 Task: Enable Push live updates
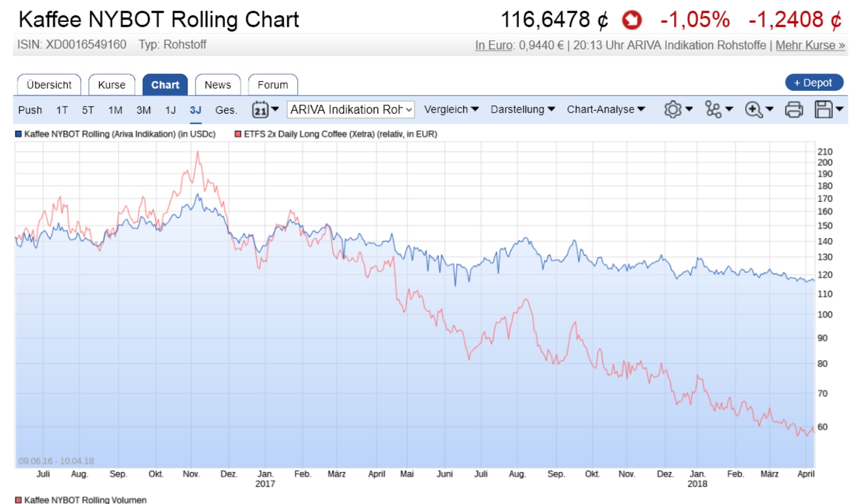coord(30,110)
